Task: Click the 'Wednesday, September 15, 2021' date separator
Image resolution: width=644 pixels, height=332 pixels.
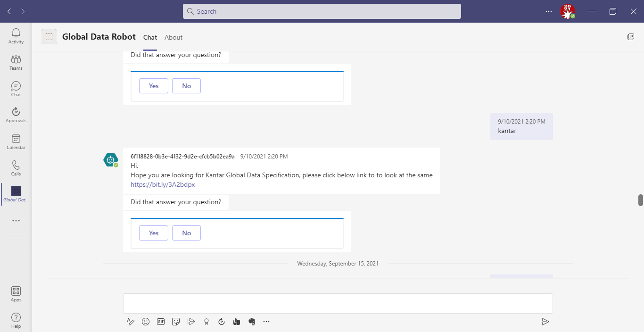Action: point(338,264)
